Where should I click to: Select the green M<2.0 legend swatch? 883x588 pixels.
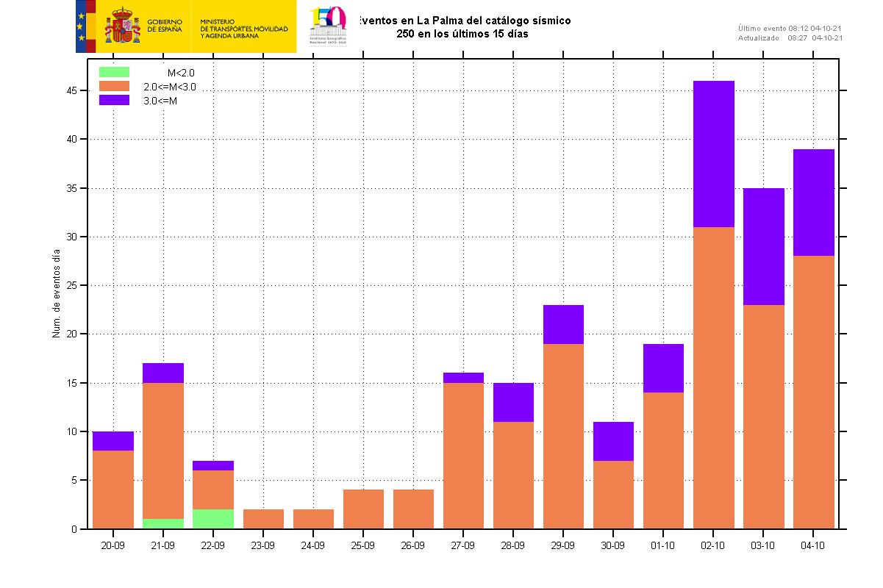coord(114,72)
